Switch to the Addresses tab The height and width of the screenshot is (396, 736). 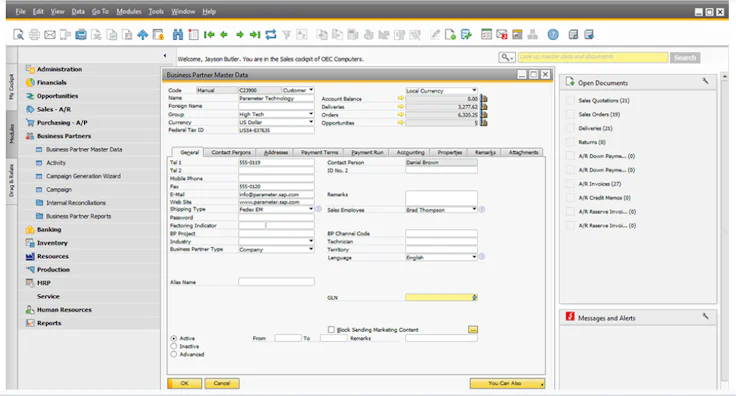coord(276,152)
